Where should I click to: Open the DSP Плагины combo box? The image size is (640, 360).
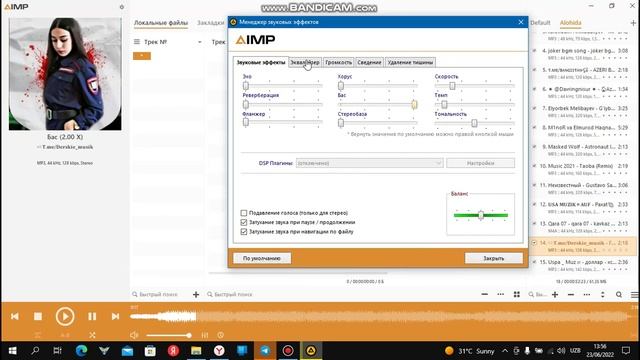(369, 163)
